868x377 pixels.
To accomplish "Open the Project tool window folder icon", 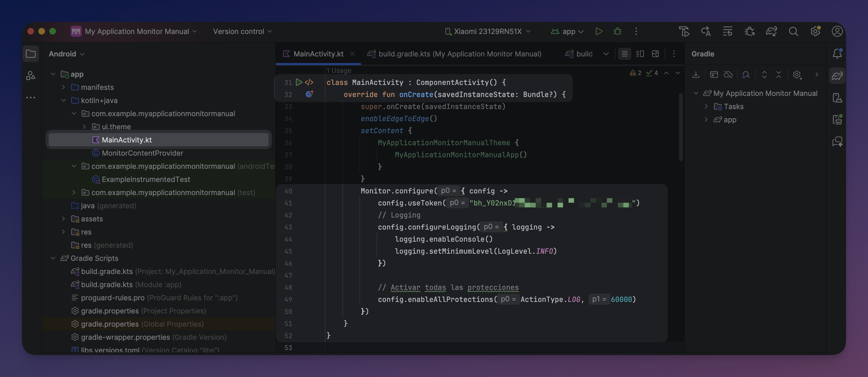I will [31, 54].
